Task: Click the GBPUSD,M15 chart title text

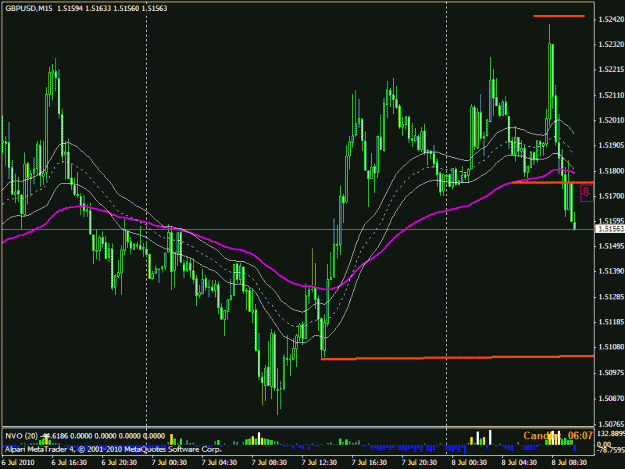Action: click(x=29, y=8)
